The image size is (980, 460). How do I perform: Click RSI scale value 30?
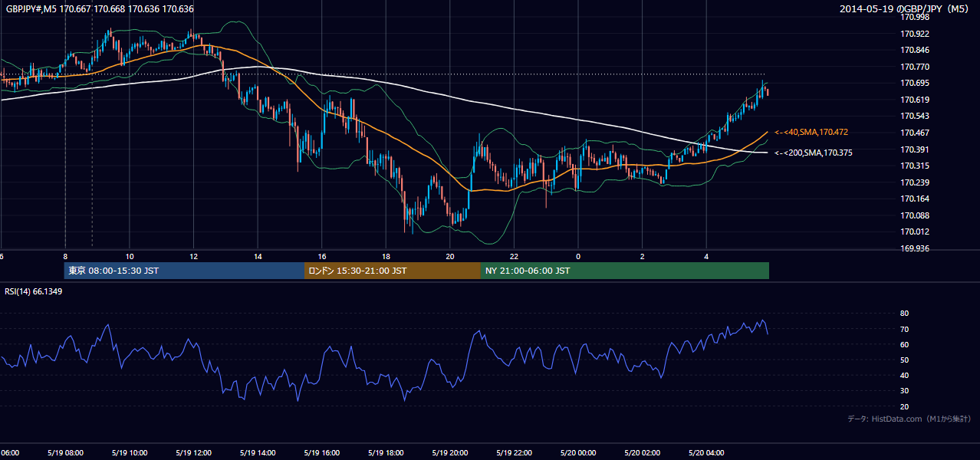(905, 391)
